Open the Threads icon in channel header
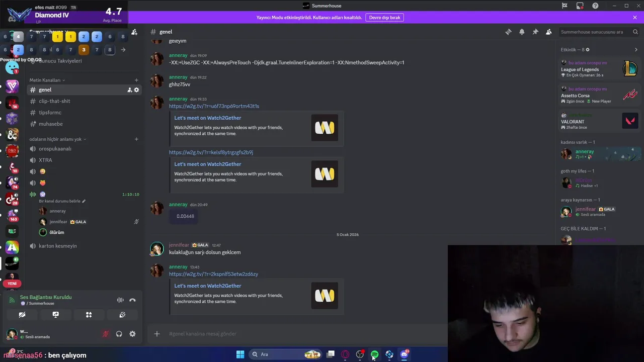644x362 pixels. tap(508, 32)
